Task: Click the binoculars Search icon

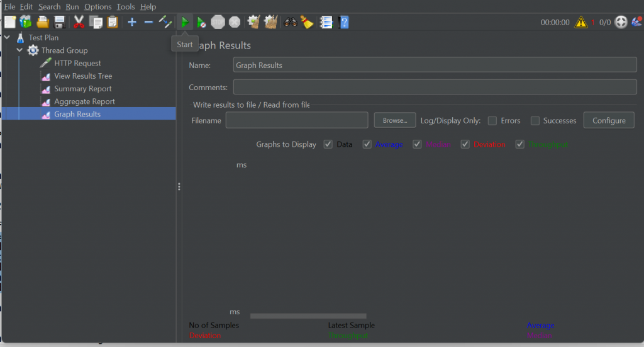Action: coord(290,23)
